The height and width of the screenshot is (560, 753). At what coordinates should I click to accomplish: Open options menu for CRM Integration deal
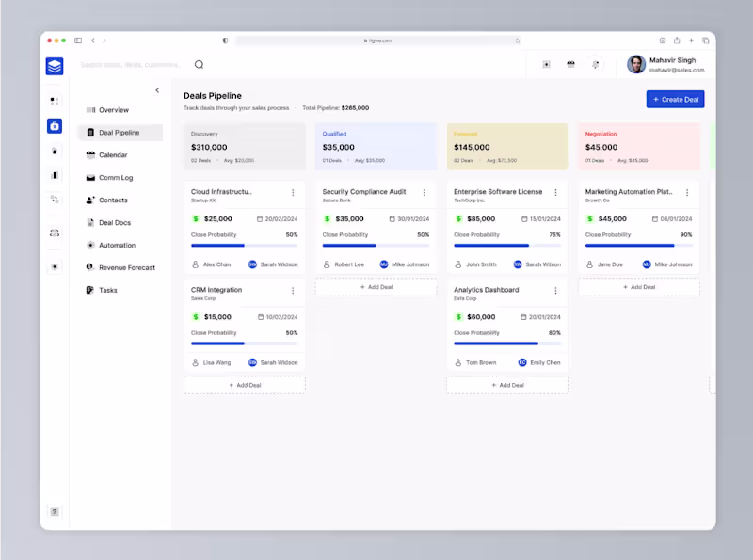293,291
